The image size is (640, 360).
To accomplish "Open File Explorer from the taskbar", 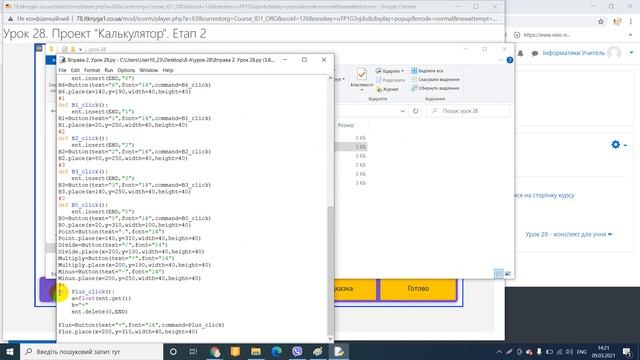I will point(256,351).
